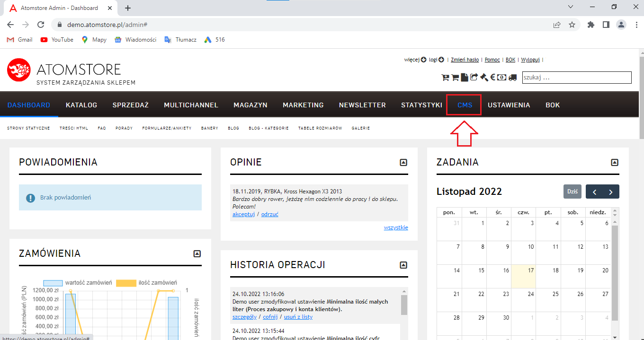Screen dimensions: 644x340
Task: Click the export/share arrow icon near search
Action: pyautogui.click(x=474, y=77)
